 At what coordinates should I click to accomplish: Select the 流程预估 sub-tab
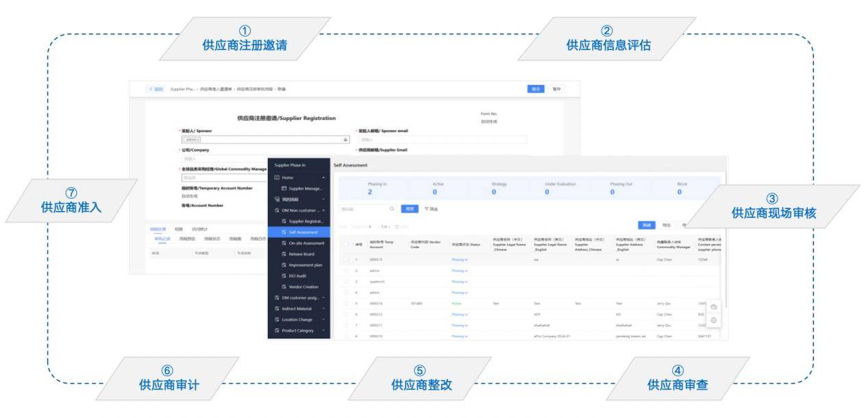188,238
